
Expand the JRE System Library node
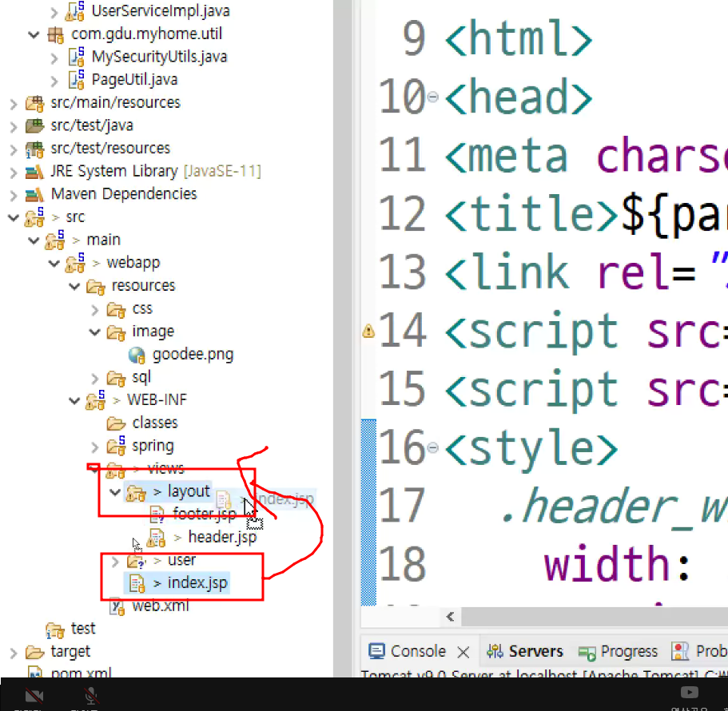point(14,173)
